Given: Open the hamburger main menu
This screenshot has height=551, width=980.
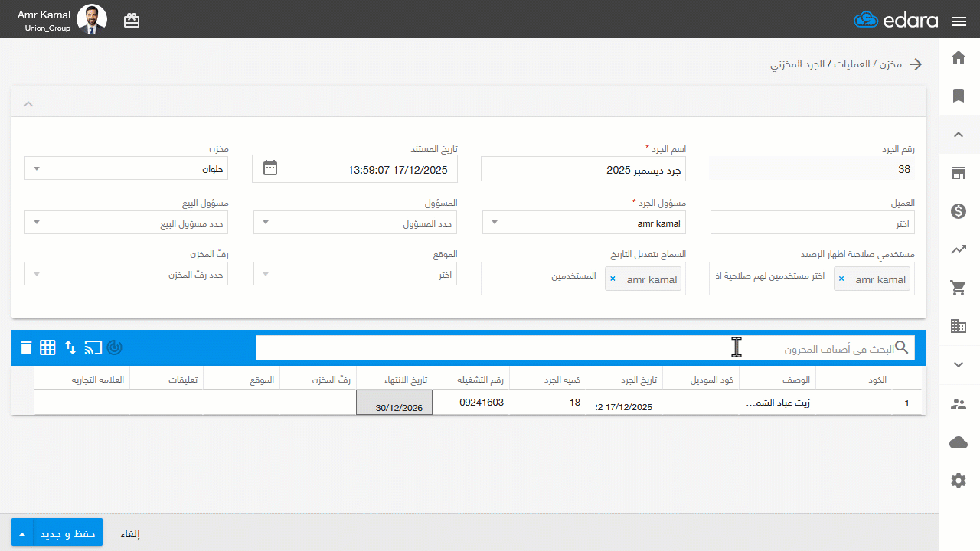Looking at the screenshot, I should tap(959, 21).
